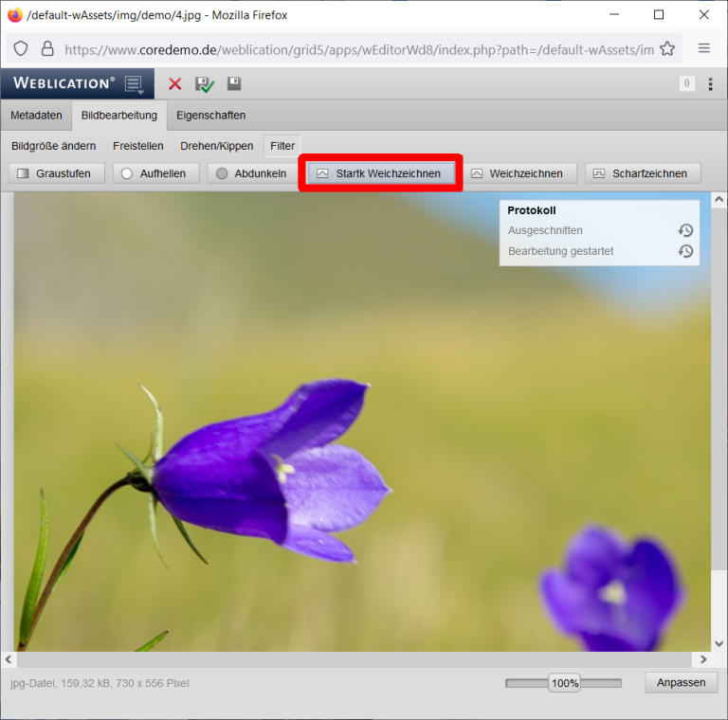Viewport: 728px width, 720px height.
Task: Click the Firefox bookmark star icon
Action: [667, 49]
